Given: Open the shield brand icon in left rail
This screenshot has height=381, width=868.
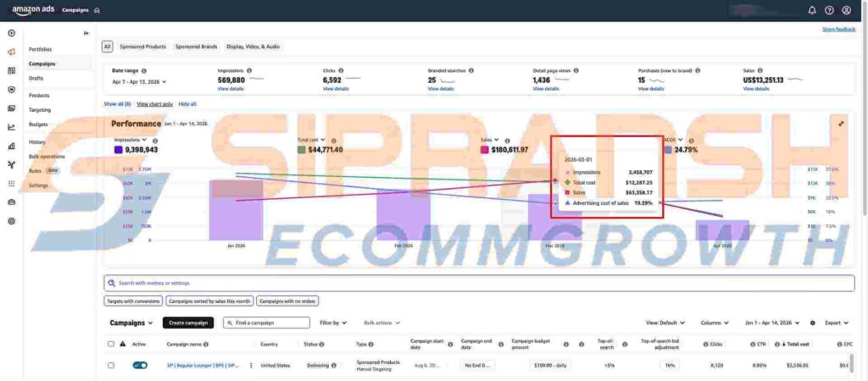Looking at the screenshot, I should tap(12, 89).
